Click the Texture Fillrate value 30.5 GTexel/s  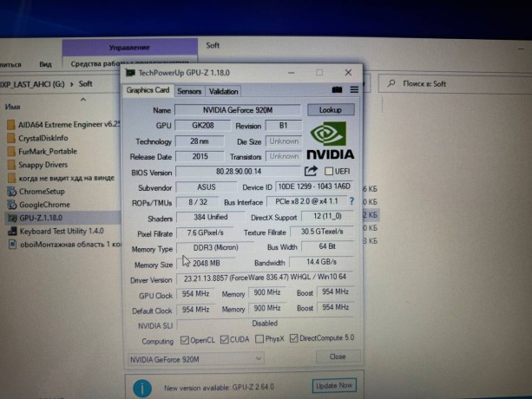(322, 232)
